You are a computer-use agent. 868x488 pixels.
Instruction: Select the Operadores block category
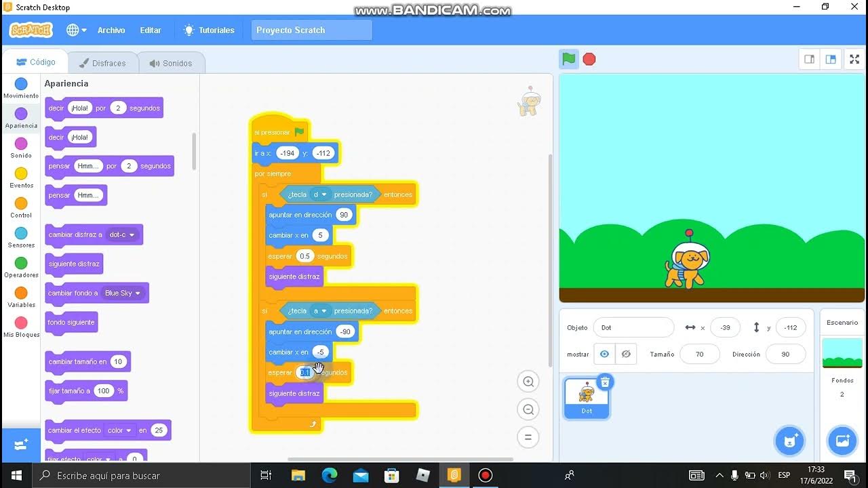click(21, 267)
